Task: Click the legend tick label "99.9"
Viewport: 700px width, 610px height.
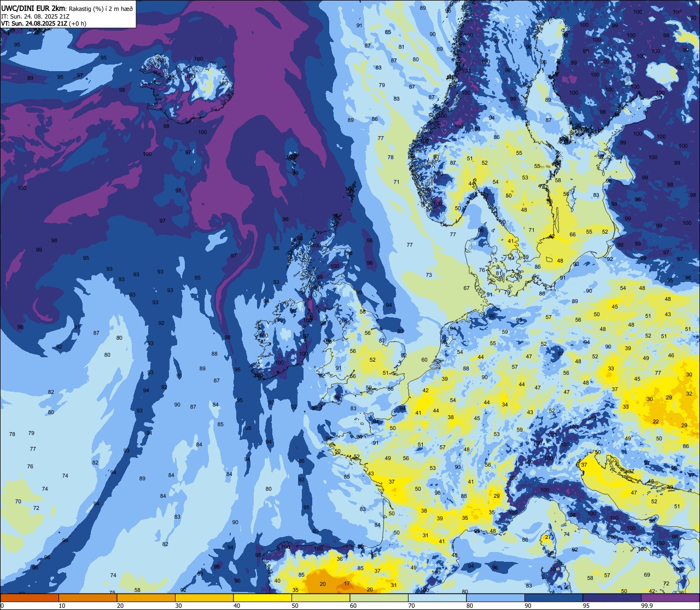Action: (647, 606)
